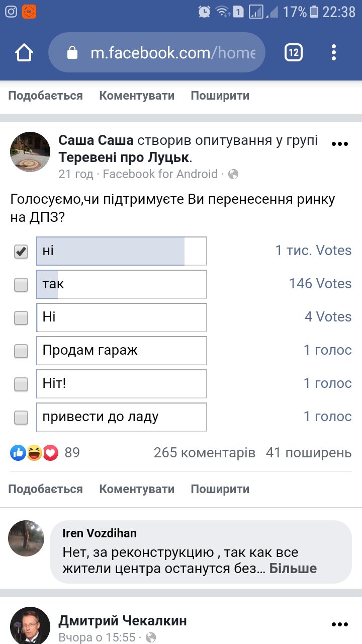This screenshot has width=362, height=644.
Task: Expand Iren Vozdihan's comment with 'Більше'
Action: 293,569
